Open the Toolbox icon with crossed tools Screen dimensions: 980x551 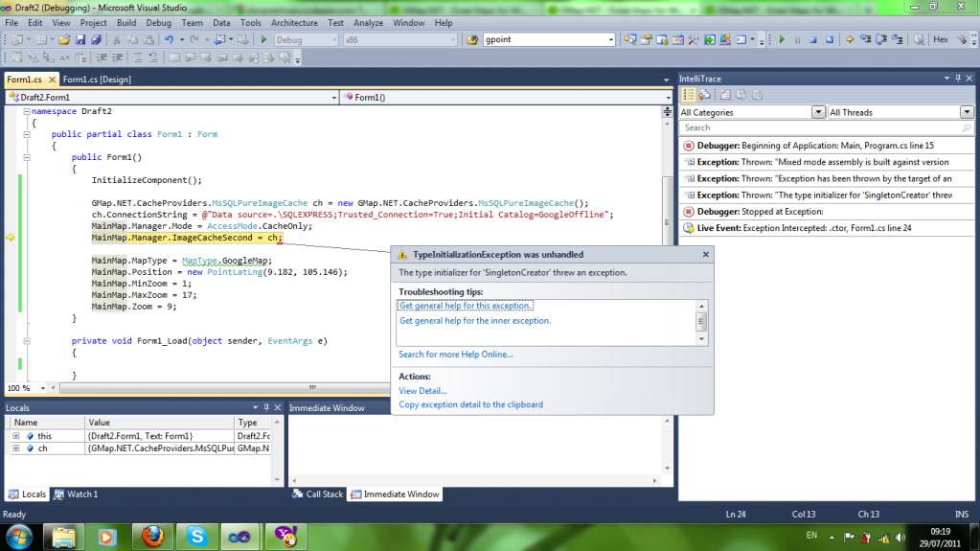pyautogui.click(x=694, y=39)
